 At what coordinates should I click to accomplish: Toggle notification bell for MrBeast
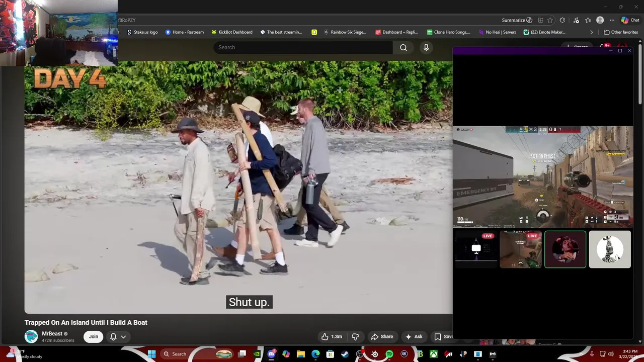pos(113,337)
